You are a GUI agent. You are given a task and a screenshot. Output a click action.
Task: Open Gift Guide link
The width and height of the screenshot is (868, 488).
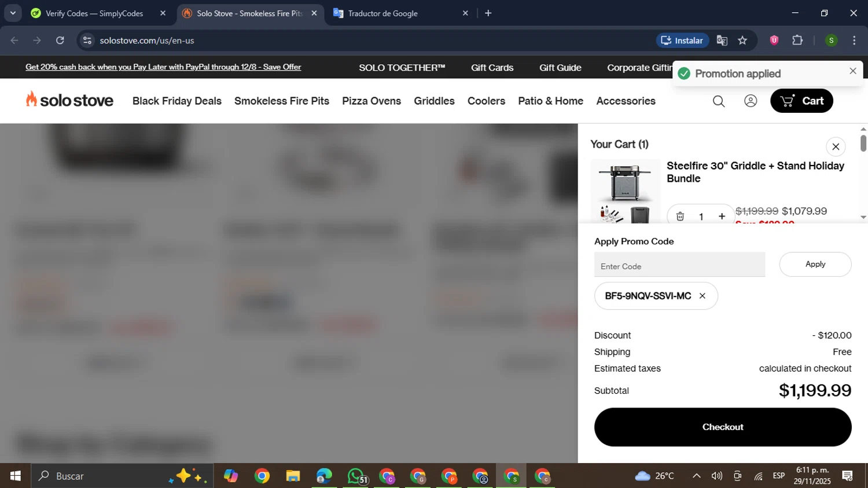pyautogui.click(x=560, y=68)
